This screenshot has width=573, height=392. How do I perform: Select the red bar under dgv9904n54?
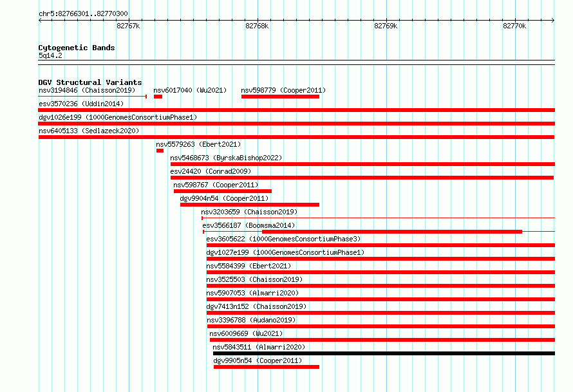coord(250,205)
